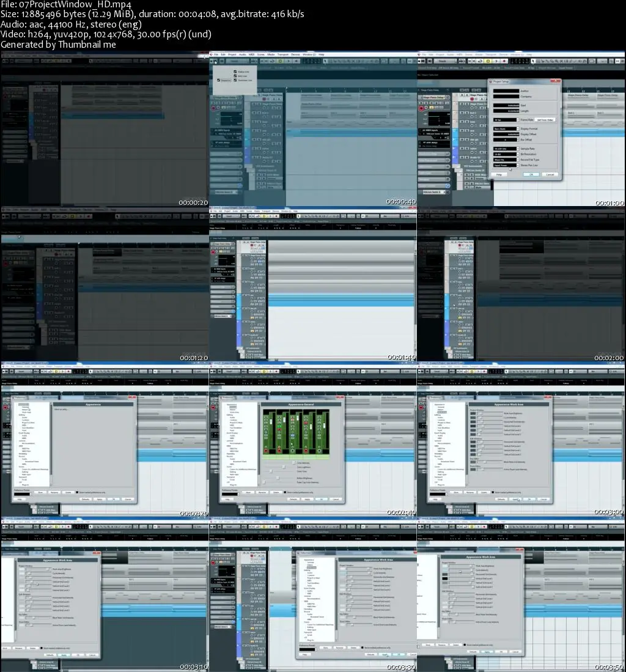Click Author field in Project Setup dialog
This screenshot has width=626, height=672.
[506, 91]
